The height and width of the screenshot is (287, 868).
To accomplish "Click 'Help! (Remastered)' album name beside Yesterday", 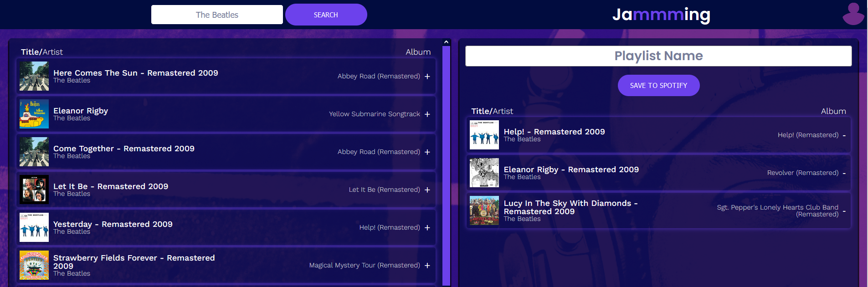I will point(390,227).
